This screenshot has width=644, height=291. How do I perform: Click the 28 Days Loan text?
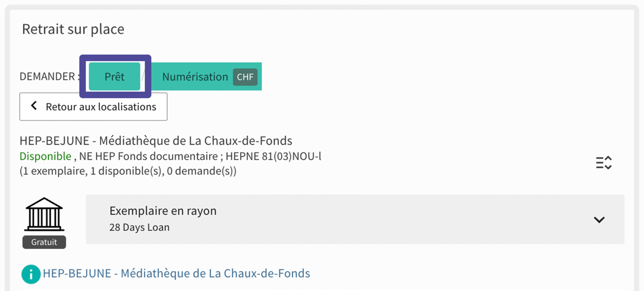[x=140, y=228]
